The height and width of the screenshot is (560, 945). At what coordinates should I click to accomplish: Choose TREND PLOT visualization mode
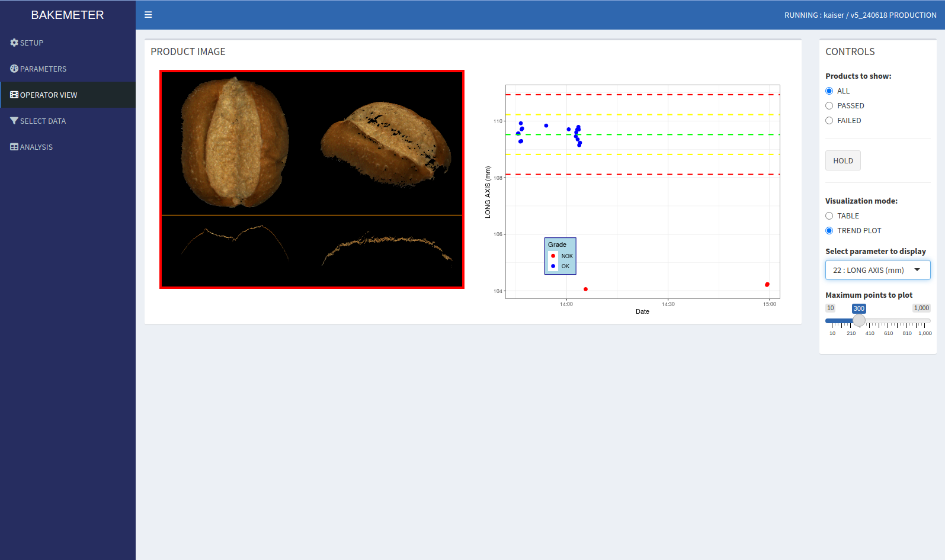(x=829, y=231)
